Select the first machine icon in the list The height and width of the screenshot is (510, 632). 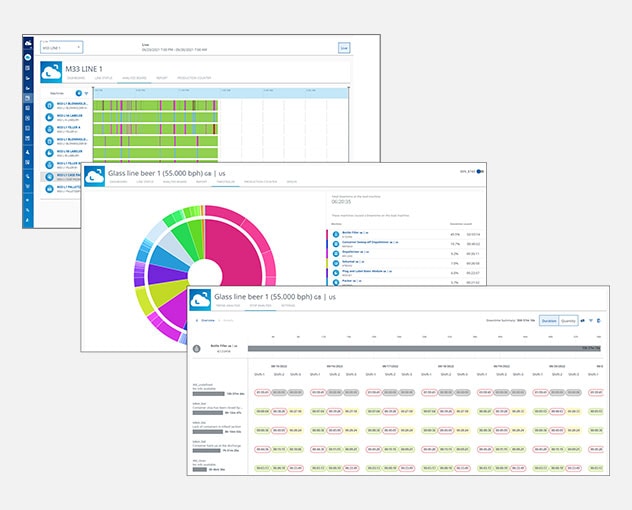point(50,104)
